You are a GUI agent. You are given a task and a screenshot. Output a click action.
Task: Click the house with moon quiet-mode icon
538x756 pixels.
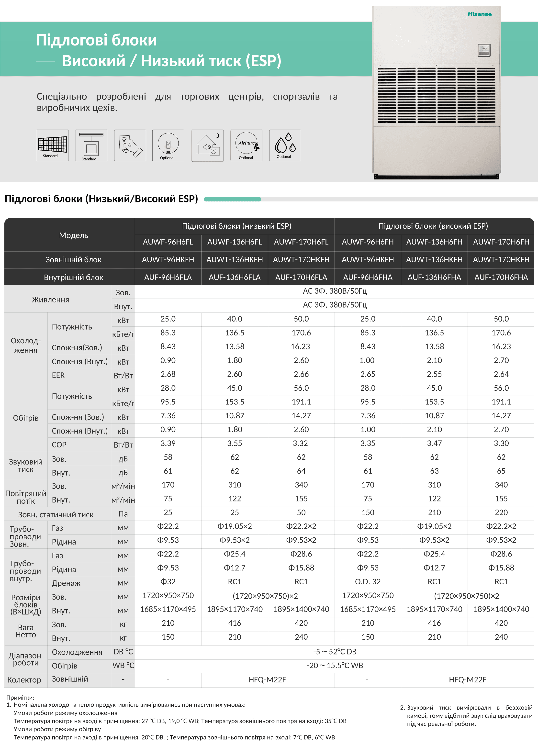pos(207,145)
